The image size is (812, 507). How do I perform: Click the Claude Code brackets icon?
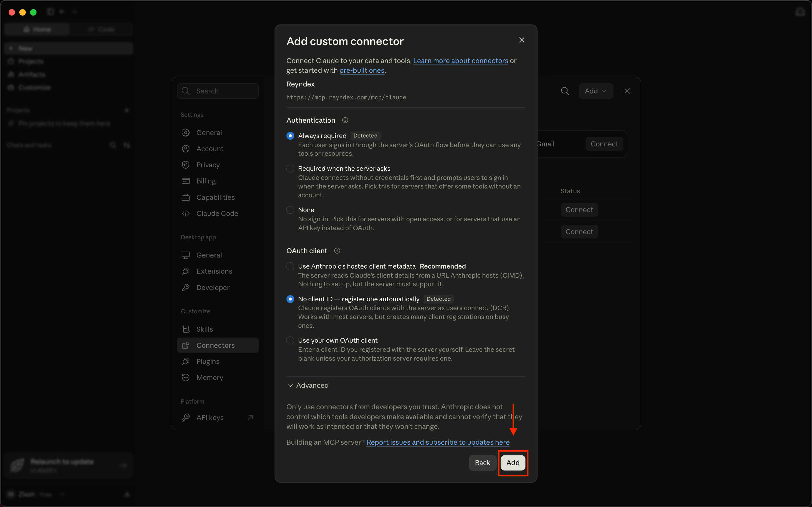click(186, 213)
